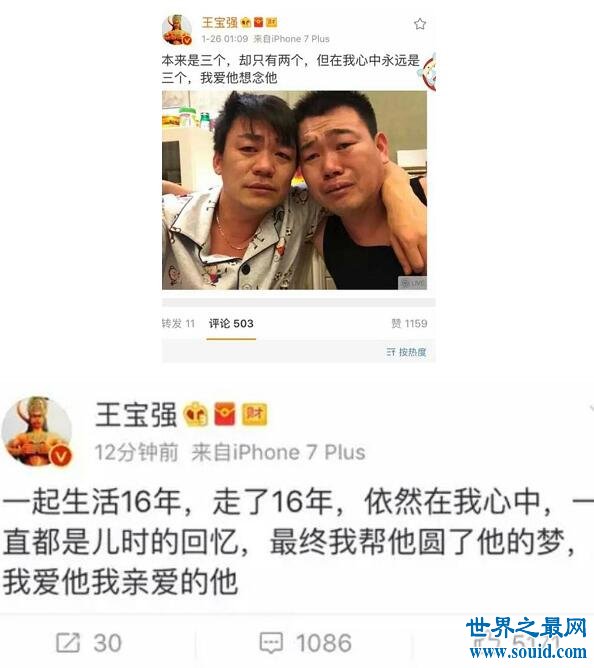Tap the crown membership badge on lower post
This screenshot has width=594, height=668.
pos(196,415)
